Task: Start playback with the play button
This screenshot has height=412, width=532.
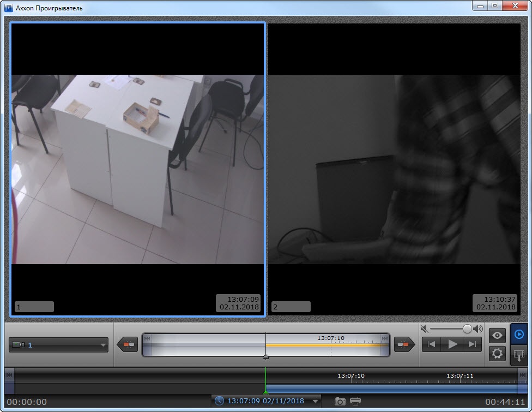Action: (x=452, y=344)
